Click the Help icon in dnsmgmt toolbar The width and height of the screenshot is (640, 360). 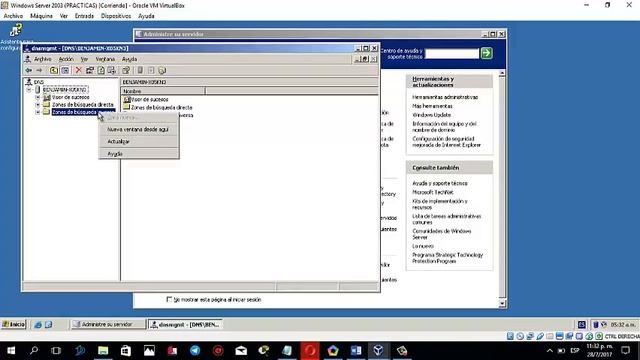pos(126,71)
